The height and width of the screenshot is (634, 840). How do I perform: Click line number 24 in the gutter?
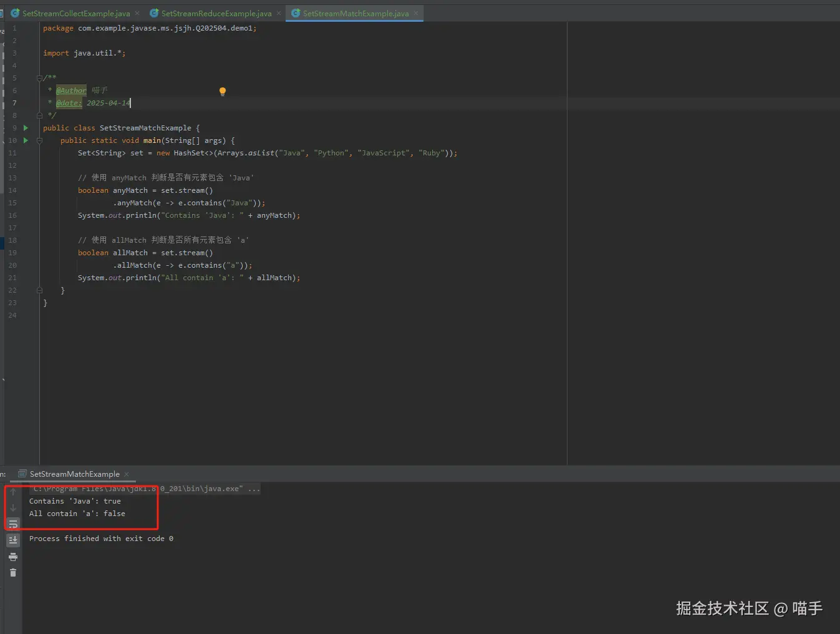tap(12, 315)
